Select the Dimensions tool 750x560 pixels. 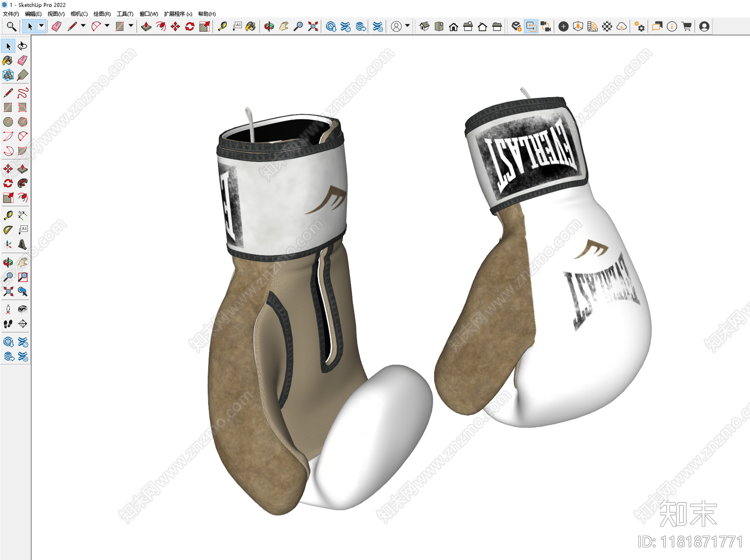point(22,216)
